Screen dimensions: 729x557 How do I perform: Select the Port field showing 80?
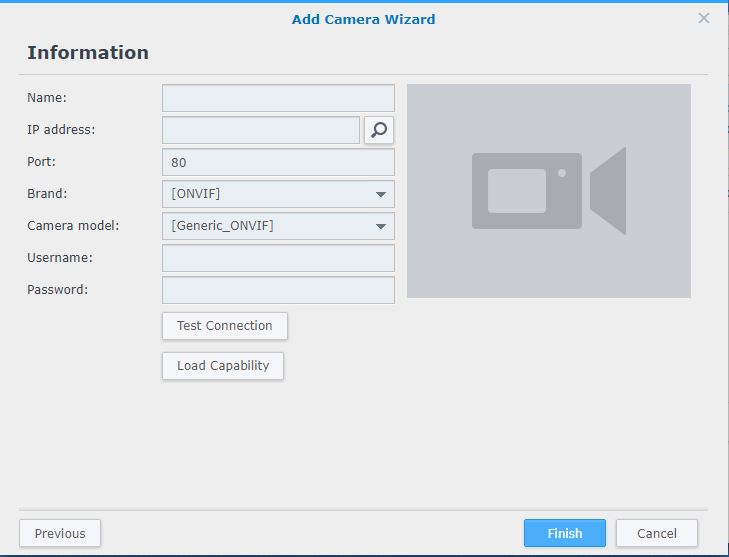click(x=278, y=162)
